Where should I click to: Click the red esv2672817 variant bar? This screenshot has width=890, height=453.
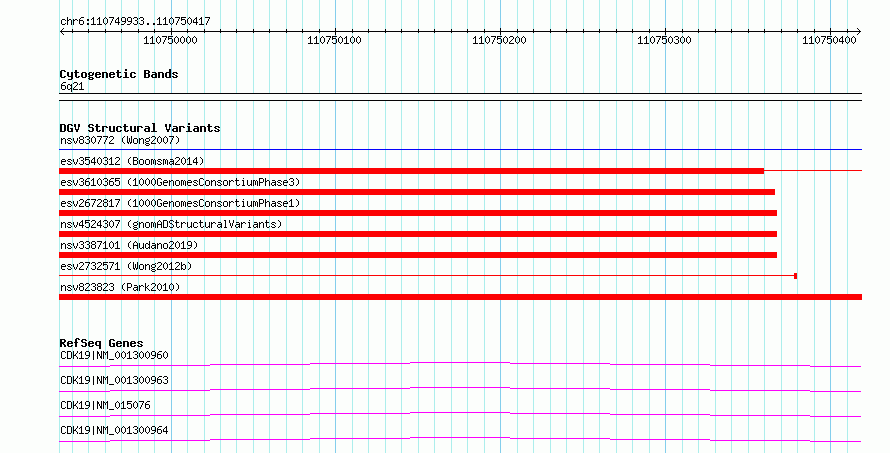coord(418,213)
